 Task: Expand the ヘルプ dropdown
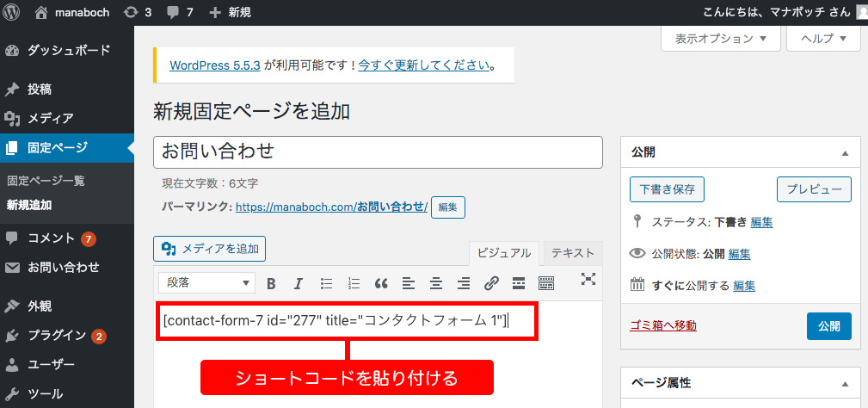point(823,39)
